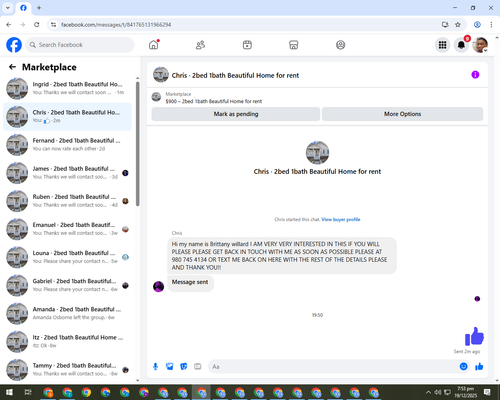Screen dimensions: 500x400
Task: Click the sent large thumbs-up message
Action: click(x=474, y=336)
